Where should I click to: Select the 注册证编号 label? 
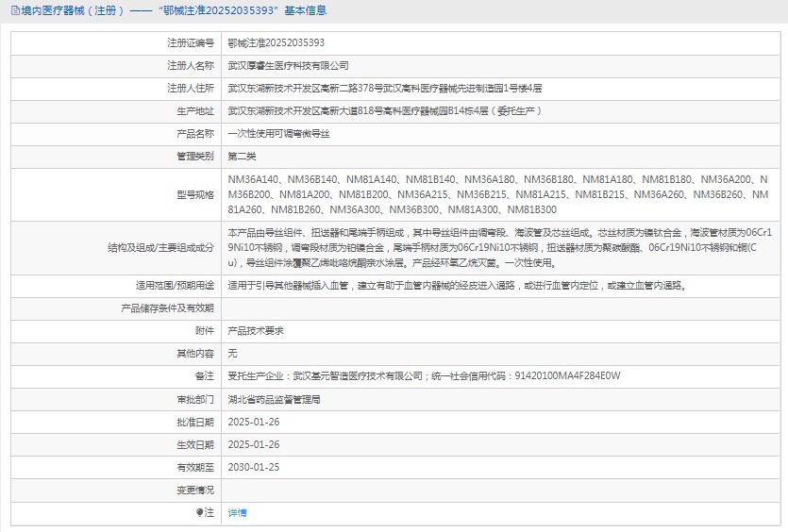191,43
